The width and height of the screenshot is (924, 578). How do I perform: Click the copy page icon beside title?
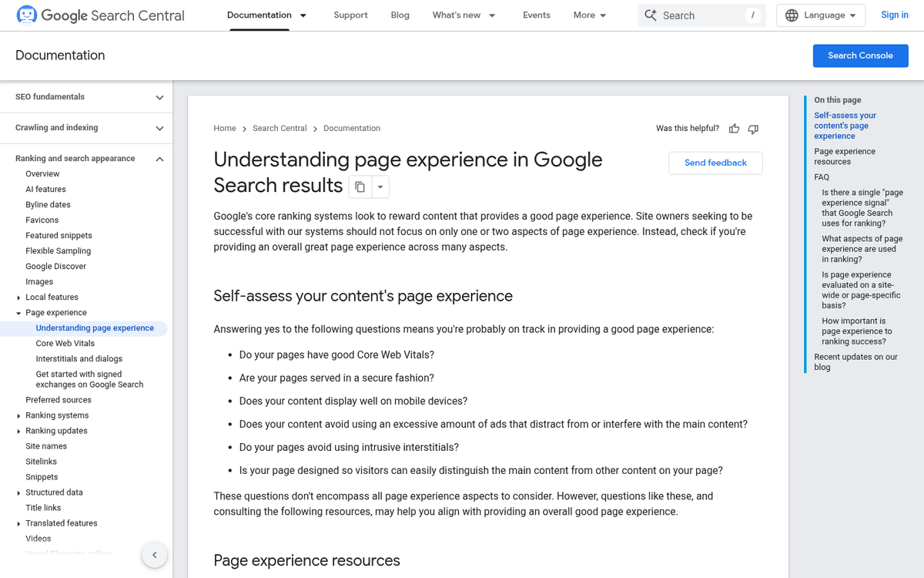[360, 187]
